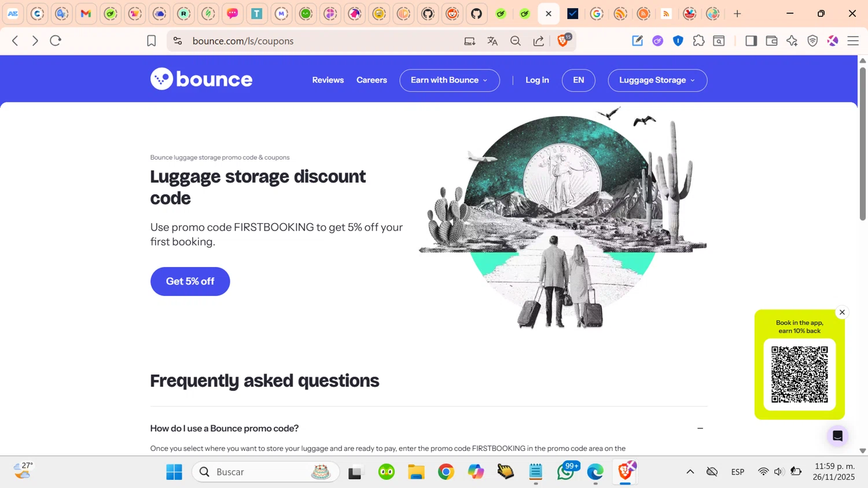Click the blue Bitwarden shield extension icon
Screen dimensions: 868x488
click(x=678, y=41)
